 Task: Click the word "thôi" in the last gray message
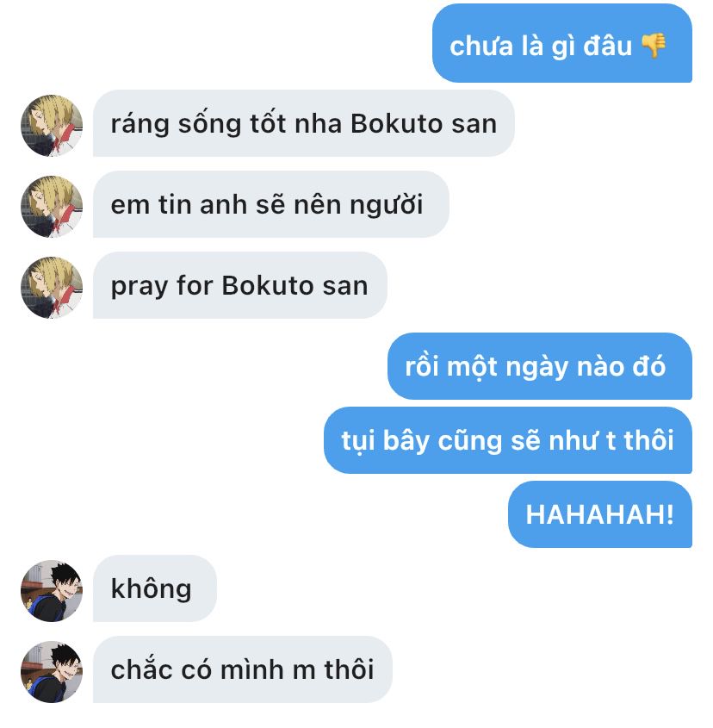coord(349,669)
